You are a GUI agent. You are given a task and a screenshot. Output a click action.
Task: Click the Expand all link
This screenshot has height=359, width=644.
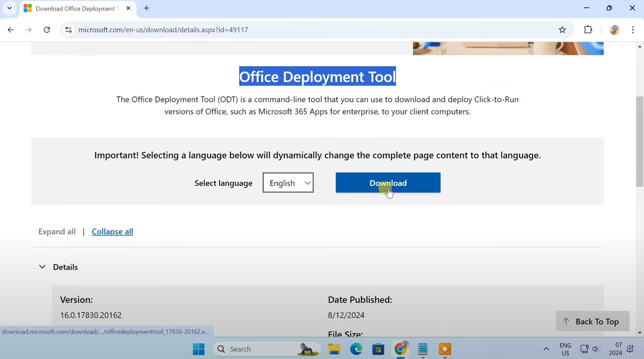click(57, 231)
